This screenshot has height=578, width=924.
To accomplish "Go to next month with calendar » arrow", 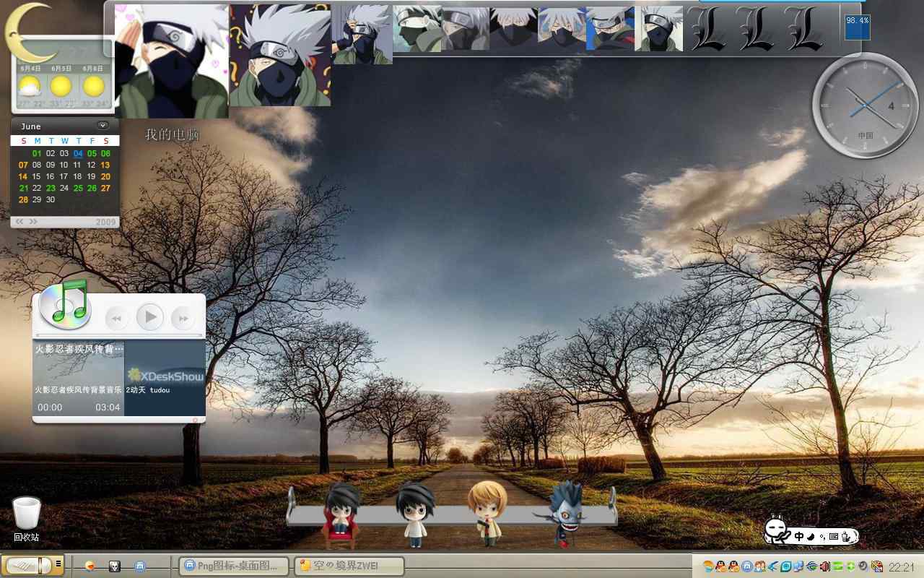I will pos(33,222).
